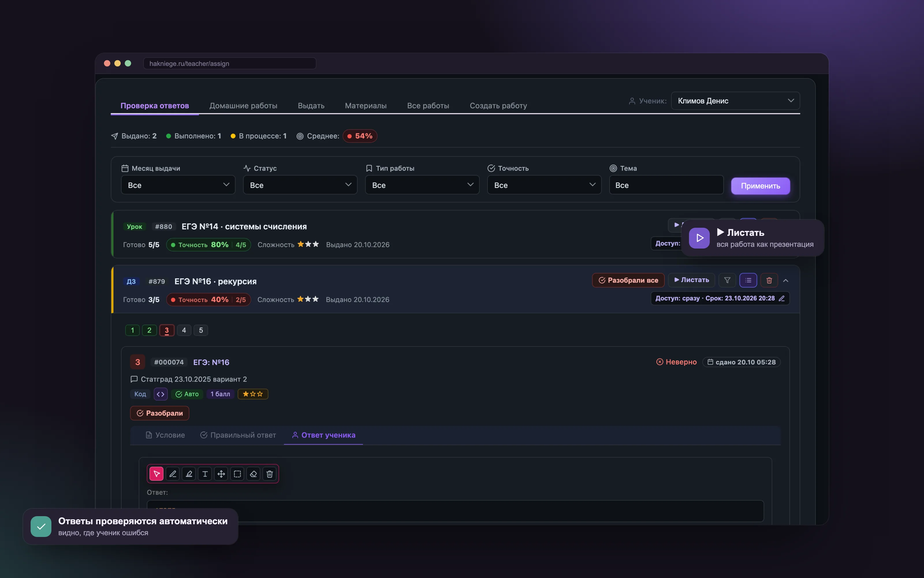Click the Тема filter input field
The width and height of the screenshot is (924, 578).
(x=666, y=185)
